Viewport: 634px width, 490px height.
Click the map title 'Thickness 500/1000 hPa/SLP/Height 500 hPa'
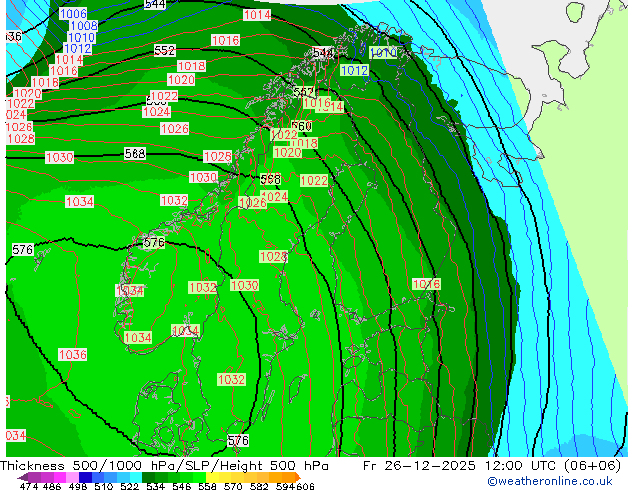(x=165, y=466)
